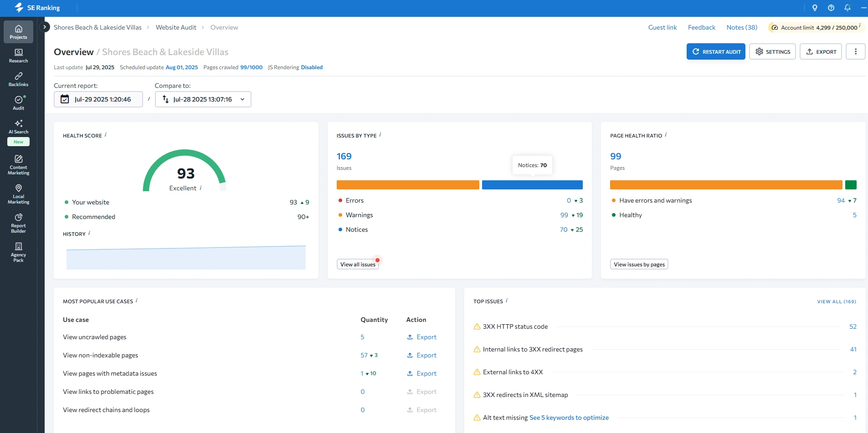Open the Audit tool in sidebar
Image resolution: width=868 pixels, height=433 pixels.
pos(18,103)
